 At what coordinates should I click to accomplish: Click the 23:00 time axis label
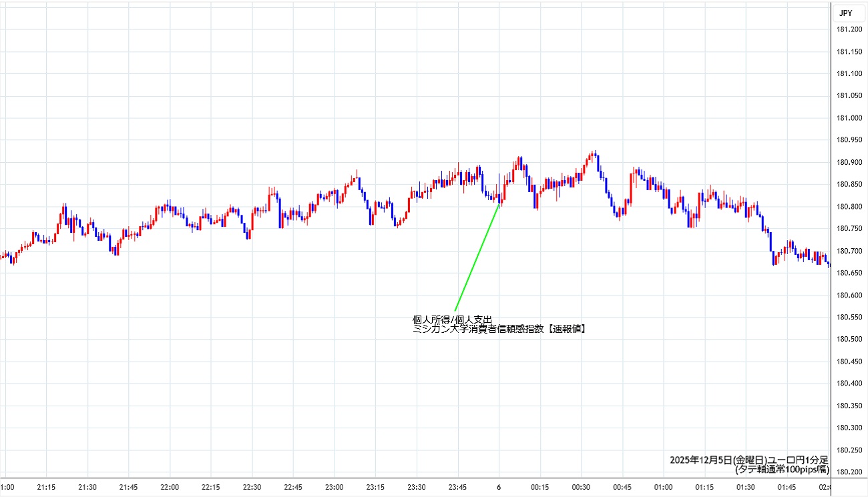coord(335,487)
